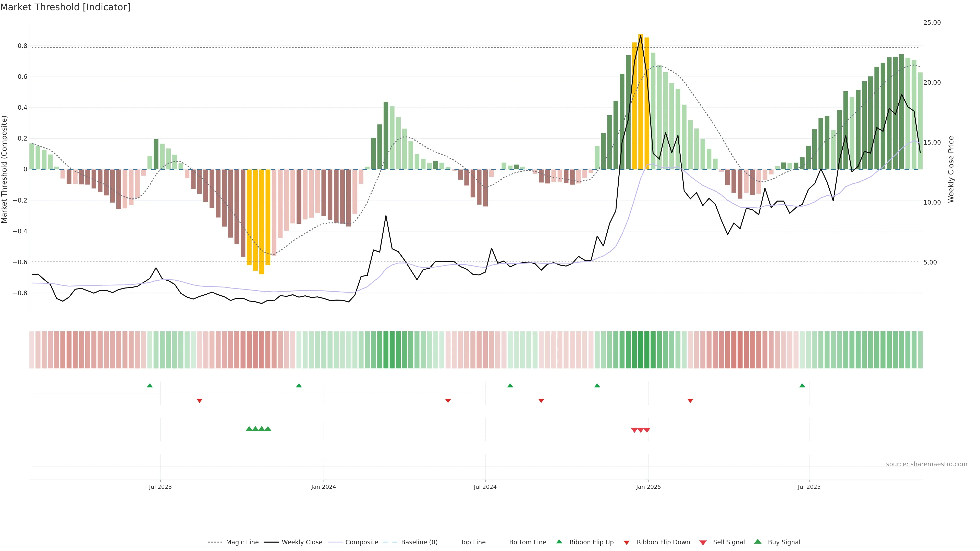
Task: Click the first green buy signal triangle
Action: pyautogui.click(x=249, y=429)
